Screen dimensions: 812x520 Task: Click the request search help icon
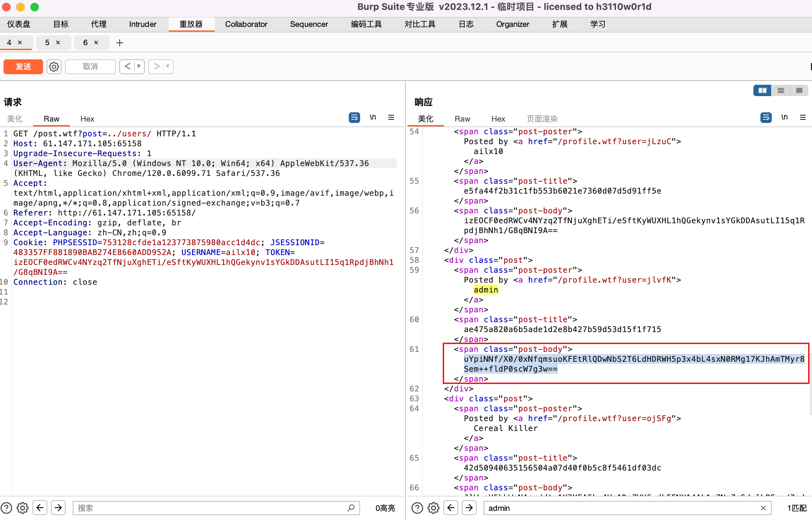(x=6, y=508)
